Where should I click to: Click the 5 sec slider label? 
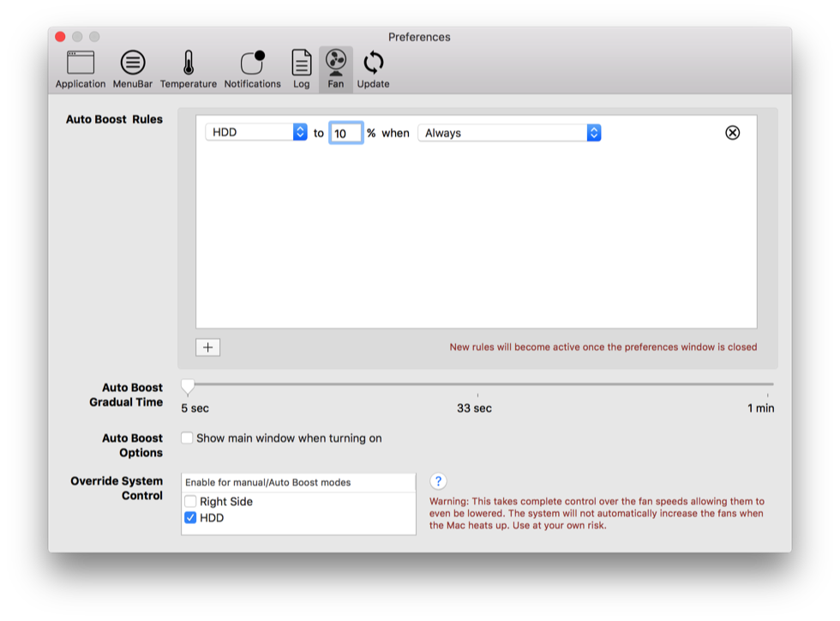195,408
